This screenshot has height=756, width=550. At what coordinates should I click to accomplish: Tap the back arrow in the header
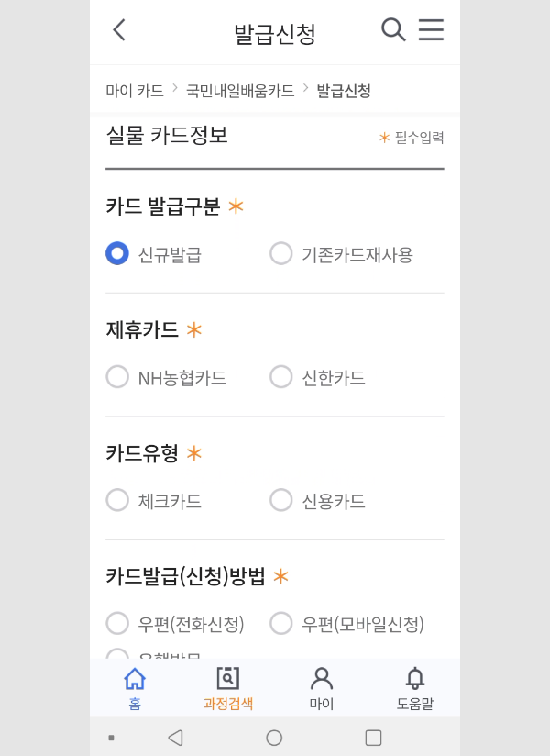pos(119,30)
